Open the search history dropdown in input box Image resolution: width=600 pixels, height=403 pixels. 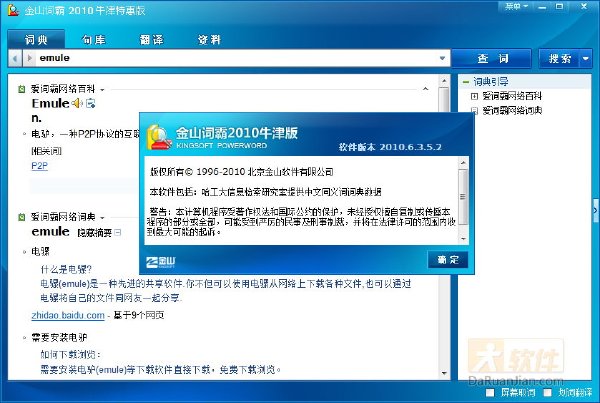pyautogui.click(x=442, y=58)
